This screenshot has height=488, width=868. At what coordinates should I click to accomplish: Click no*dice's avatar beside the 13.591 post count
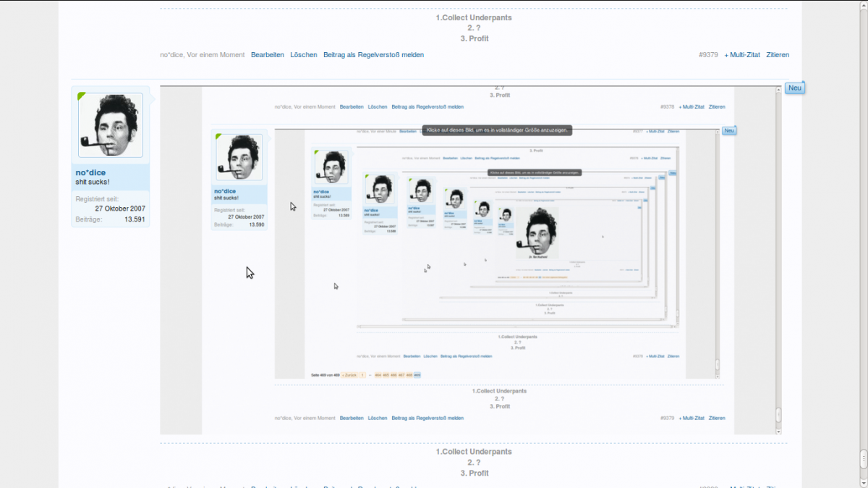pos(110,125)
